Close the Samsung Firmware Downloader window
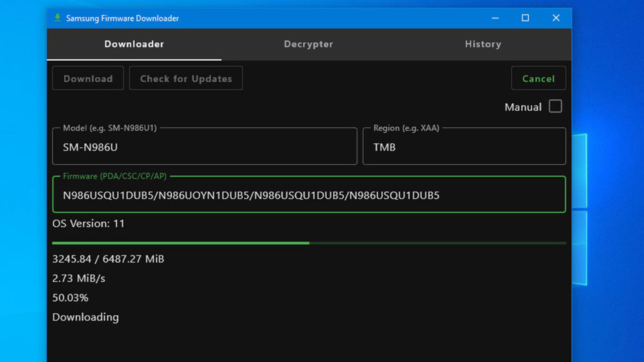This screenshot has height=362, width=644. point(556,18)
